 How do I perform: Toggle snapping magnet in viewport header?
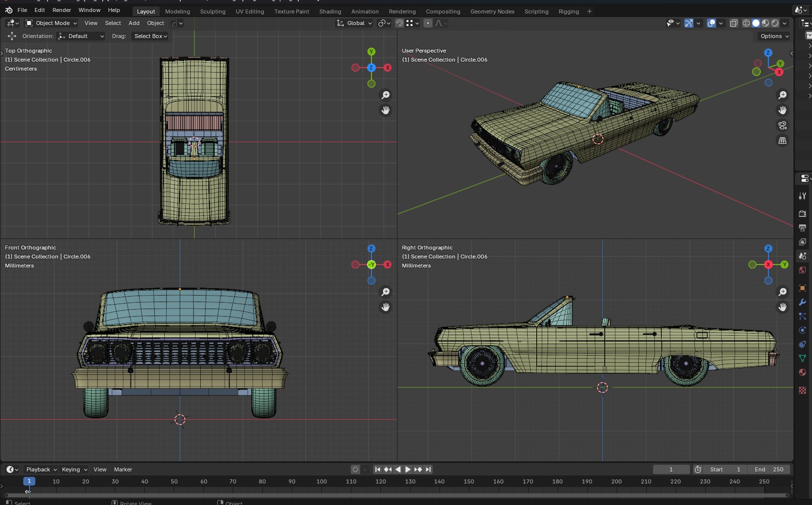click(399, 23)
